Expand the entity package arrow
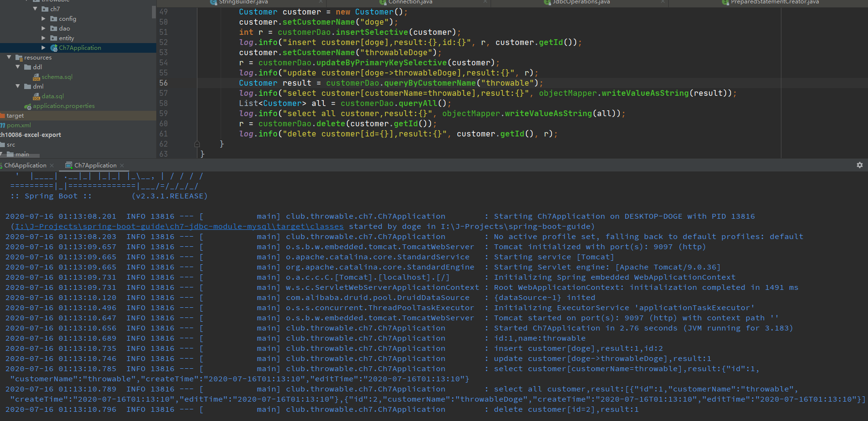The image size is (868, 421). (44, 38)
